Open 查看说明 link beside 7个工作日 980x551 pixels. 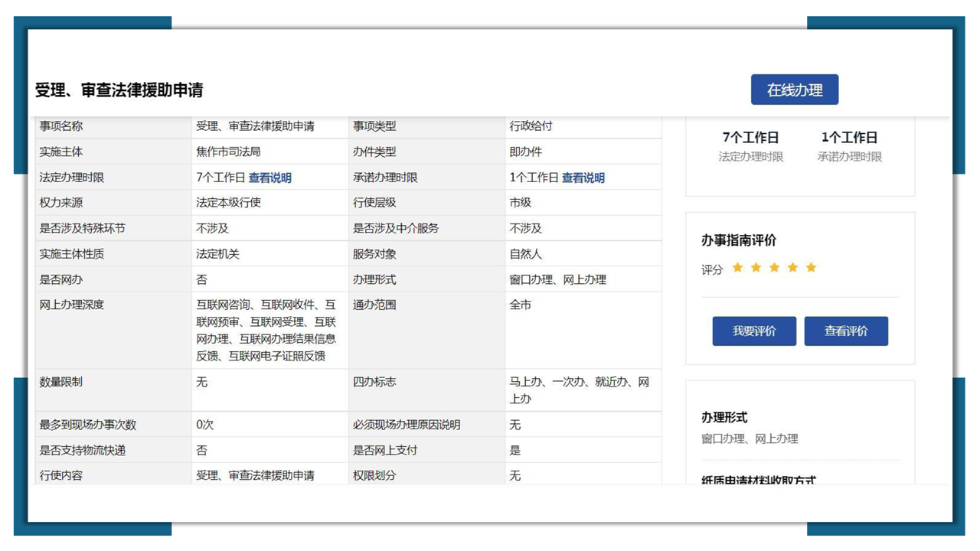pos(269,178)
